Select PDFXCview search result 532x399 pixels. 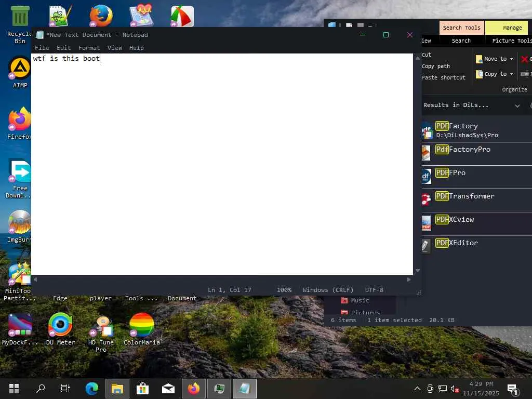tap(477, 224)
